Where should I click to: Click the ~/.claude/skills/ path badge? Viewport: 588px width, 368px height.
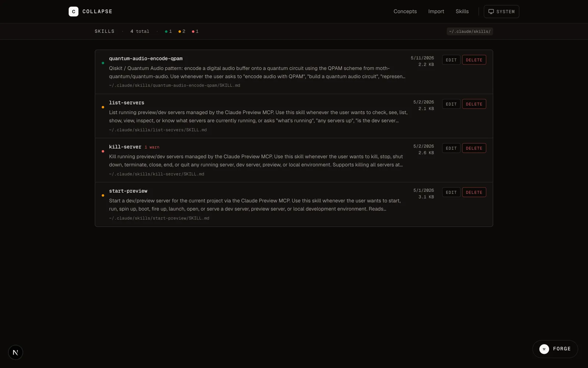(x=470, y=31)
